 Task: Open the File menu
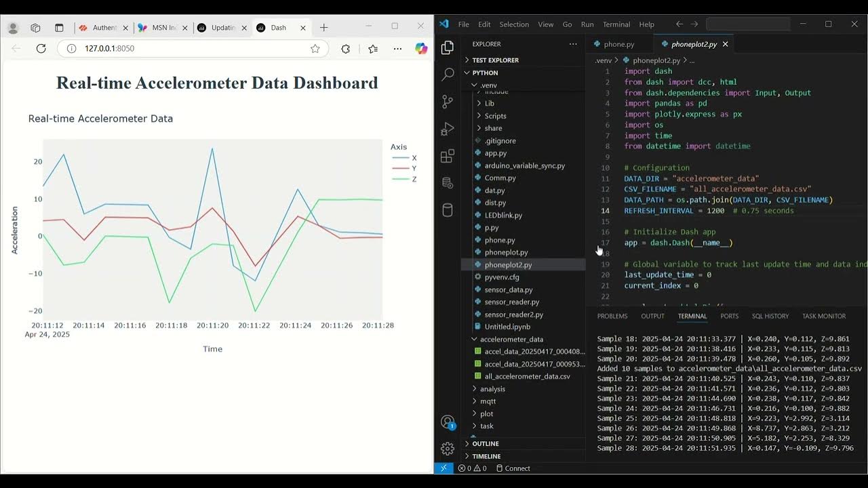click(464, 24)
